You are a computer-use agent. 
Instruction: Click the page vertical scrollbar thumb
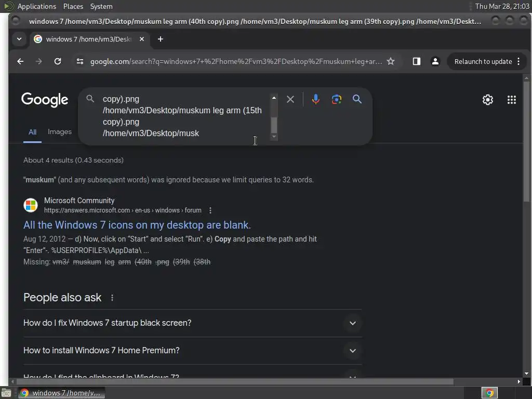pyautogui.click(x=526, y=142)
